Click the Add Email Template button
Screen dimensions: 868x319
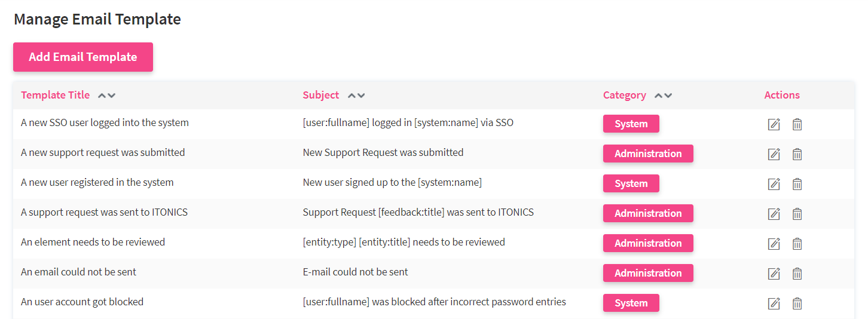pyautogui.click(x=83, y=57)
